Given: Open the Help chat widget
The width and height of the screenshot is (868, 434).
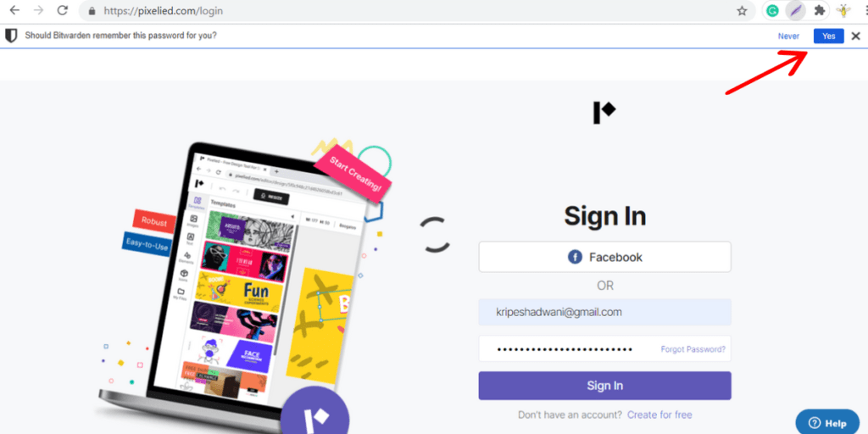Looking at the screenshot, I should pos(827,423).
